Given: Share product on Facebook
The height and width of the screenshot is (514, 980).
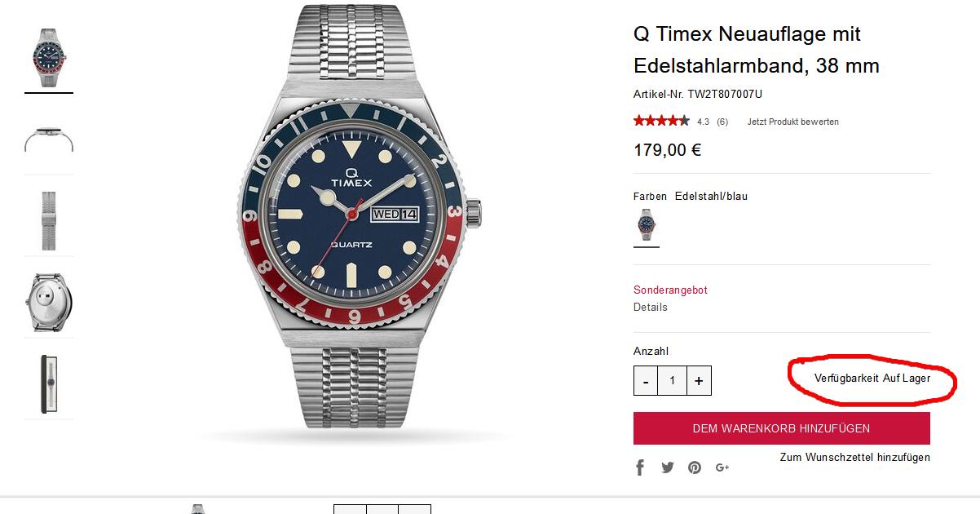Looking at the screenshot, I should 640,467.
